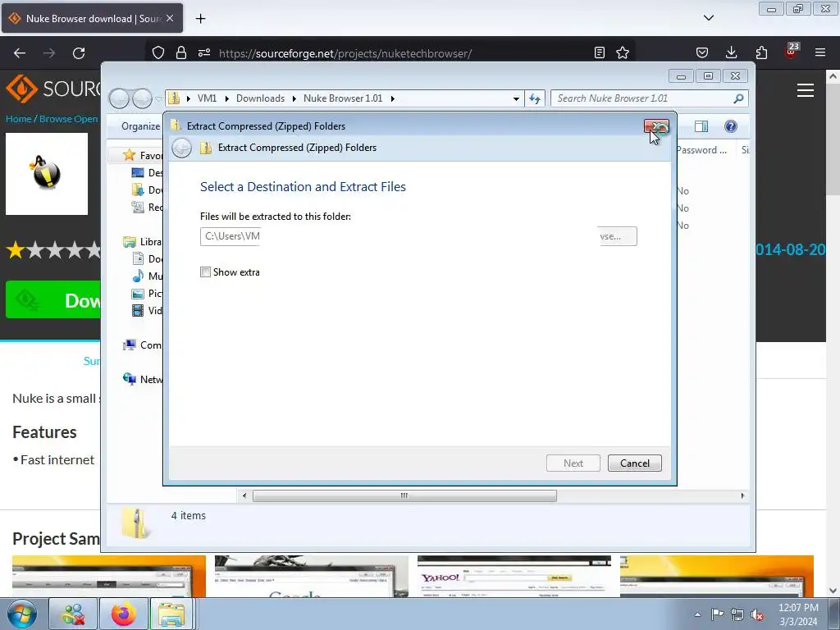This screenshot has height=630, width=840.
Task: Open the Organize menu in Explorer
Action: pyautogui.click(x=140, y=126)
